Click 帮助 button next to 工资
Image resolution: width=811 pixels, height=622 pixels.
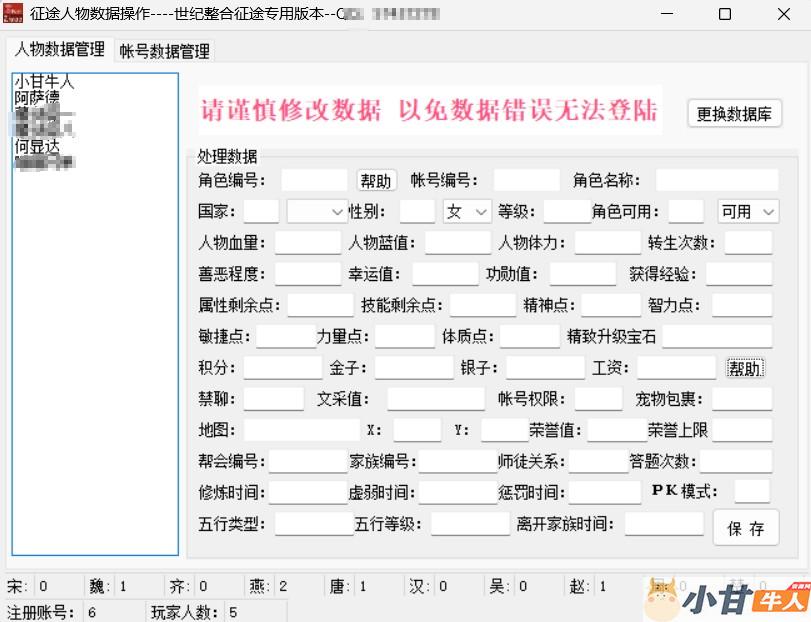[x=745, y=368]
